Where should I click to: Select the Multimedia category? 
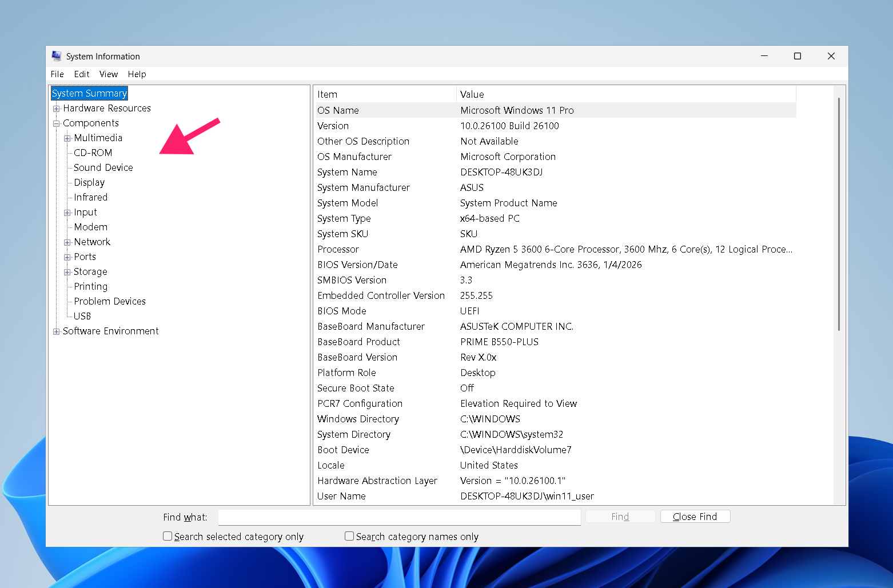pyautogui.click(x=98, y=138)
